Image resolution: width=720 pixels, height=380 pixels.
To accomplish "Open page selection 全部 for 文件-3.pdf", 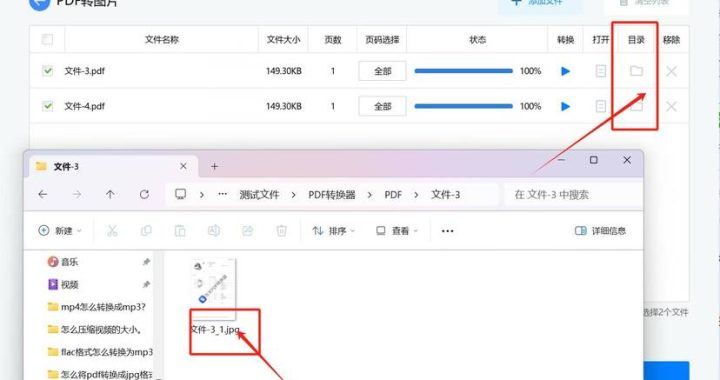I will [382, 71].
